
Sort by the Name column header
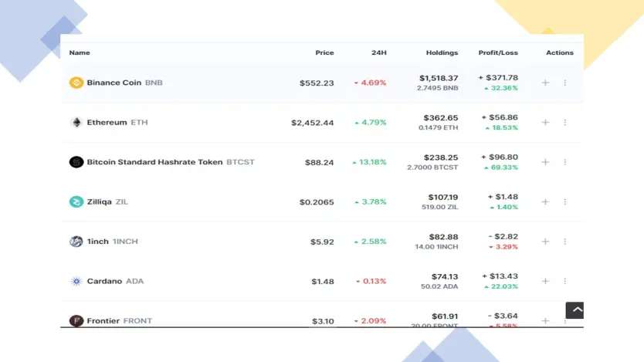[80, 52]
